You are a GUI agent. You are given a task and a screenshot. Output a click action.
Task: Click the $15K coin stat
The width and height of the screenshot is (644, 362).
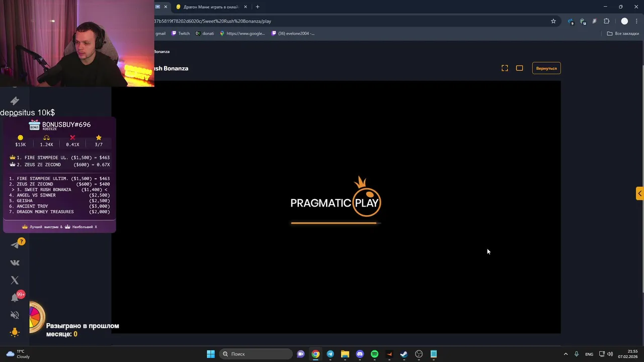(x=20, y=141)
